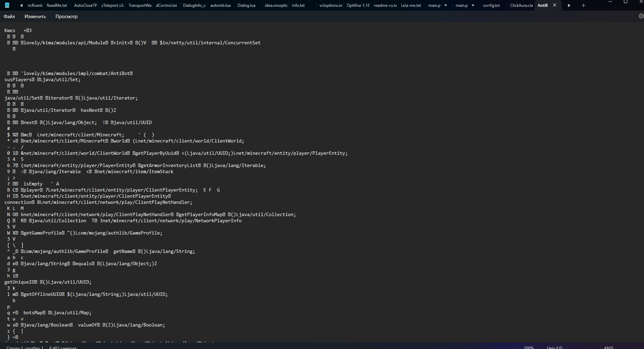644x349 pixels.
Task: Click the 100% zoom level in status bar
Action: pyautogui.click(x=528, y=347)
